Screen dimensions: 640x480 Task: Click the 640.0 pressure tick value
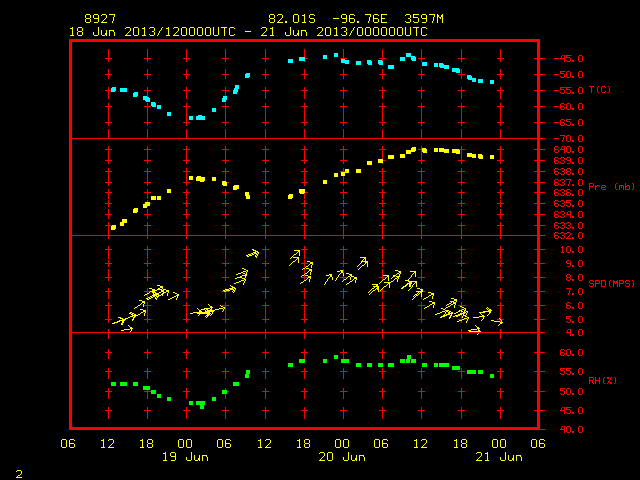coord(569,150)
